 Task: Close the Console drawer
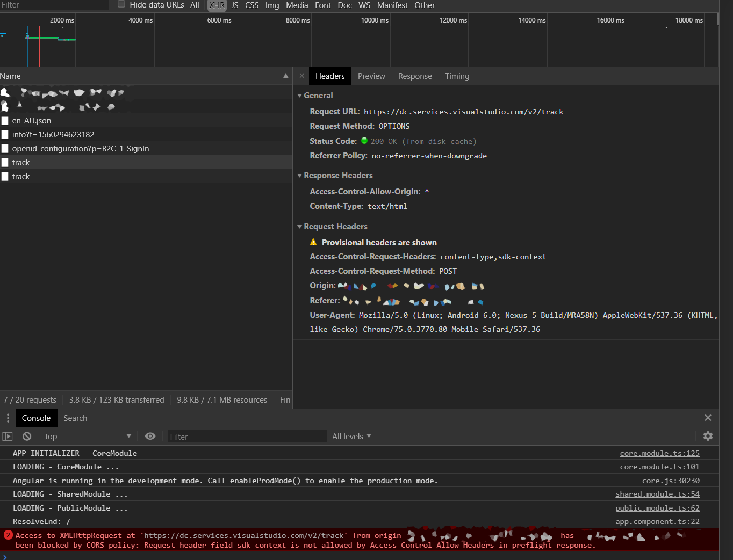(708, 417)
